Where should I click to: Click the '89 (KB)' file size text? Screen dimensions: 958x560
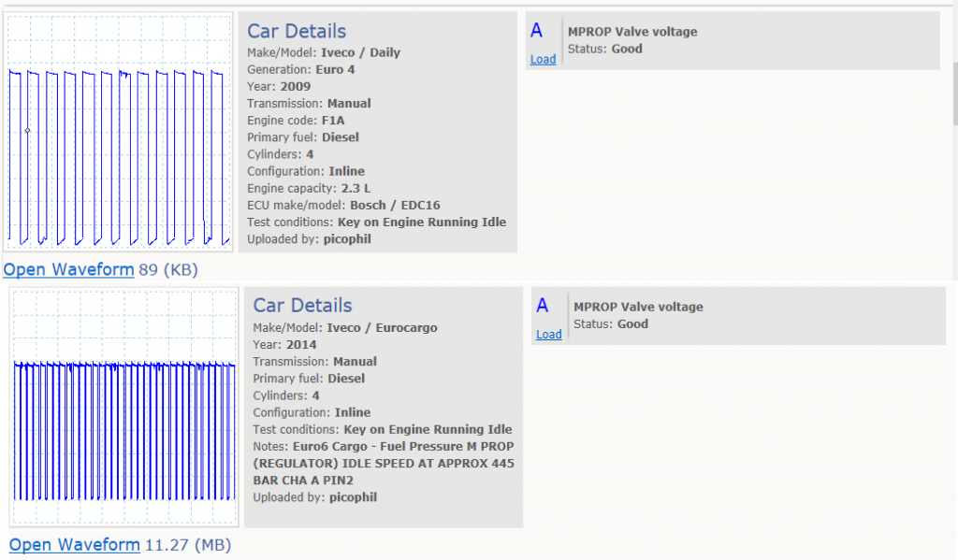point(168,270)
